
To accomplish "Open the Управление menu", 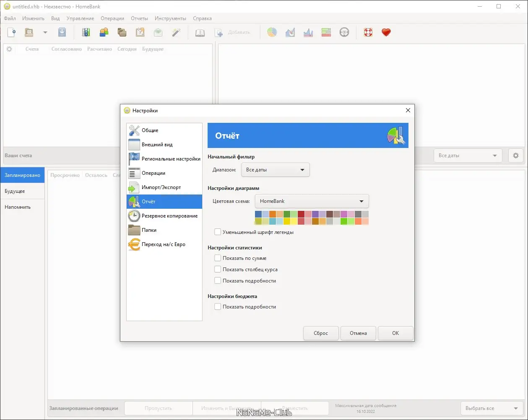I will [x=80, y=18].
